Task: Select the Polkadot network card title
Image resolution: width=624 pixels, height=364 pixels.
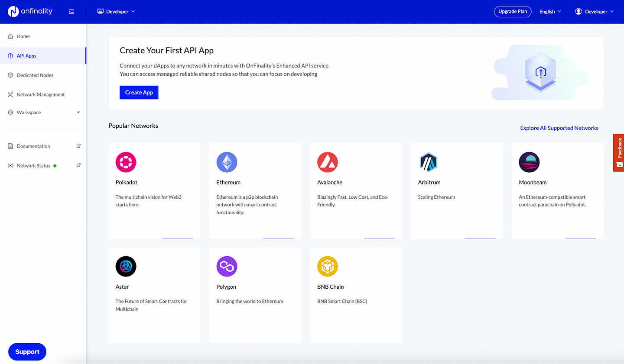Action: [x=127, y=183]
